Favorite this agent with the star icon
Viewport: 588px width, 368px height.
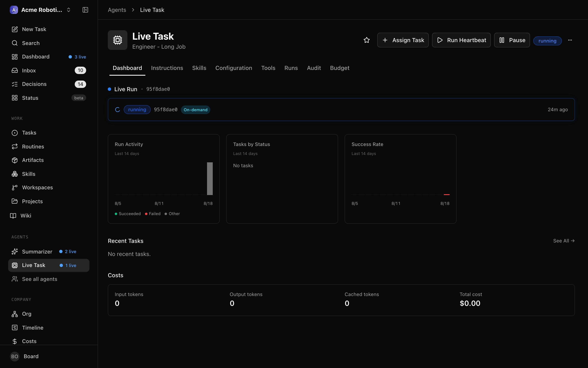point(367,40)
